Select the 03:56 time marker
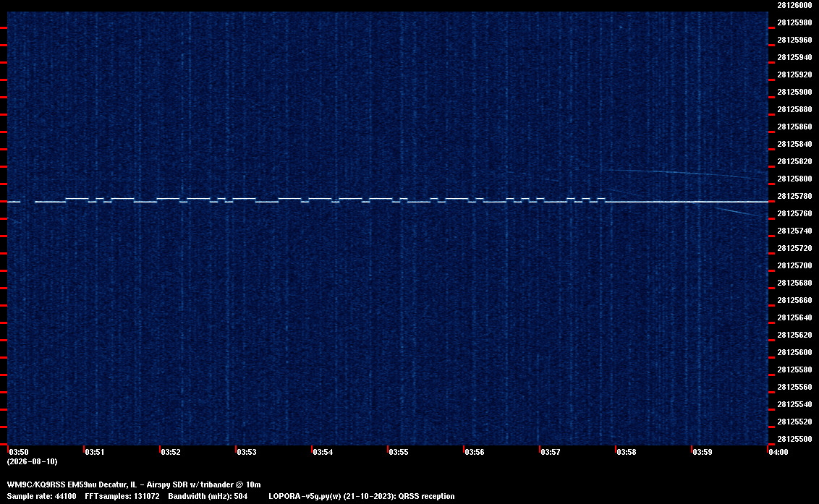Viewport: 819px width, 504px height. (475, 452)
